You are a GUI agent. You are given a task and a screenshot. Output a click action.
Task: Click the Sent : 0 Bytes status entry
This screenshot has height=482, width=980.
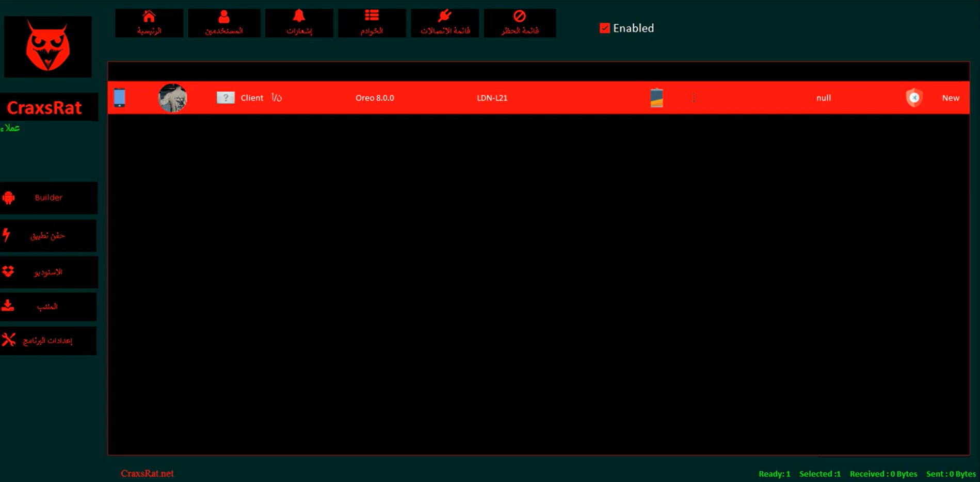click(x=951, y=474)
